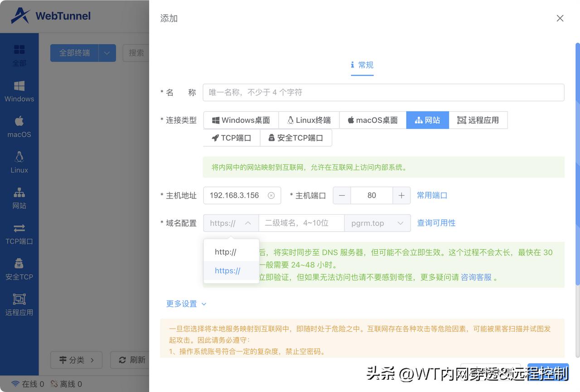Select Windows桌面 connection type

(241, 120)
